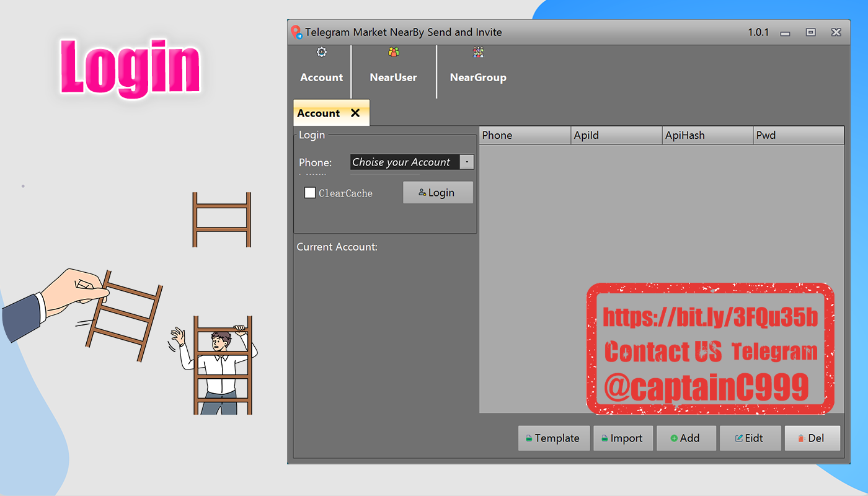
Task: Click the ApiHash column header
Action: point(708,135)
